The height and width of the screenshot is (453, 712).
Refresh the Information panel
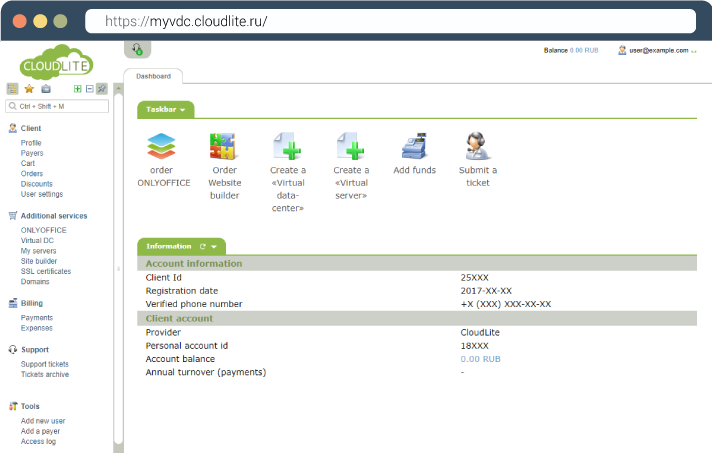tap(203, 246)
